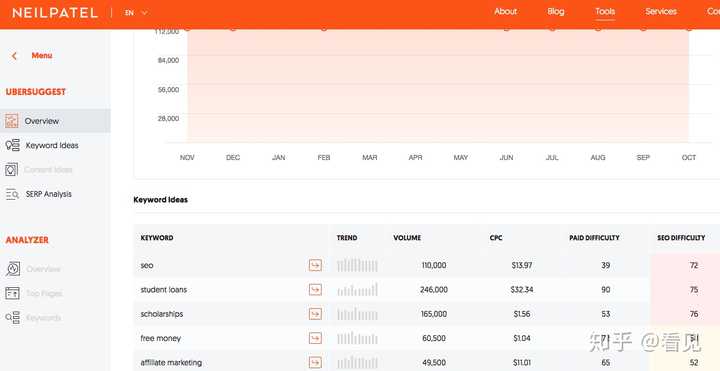Click the trend sparkline for seo

(x=357, y=265)
